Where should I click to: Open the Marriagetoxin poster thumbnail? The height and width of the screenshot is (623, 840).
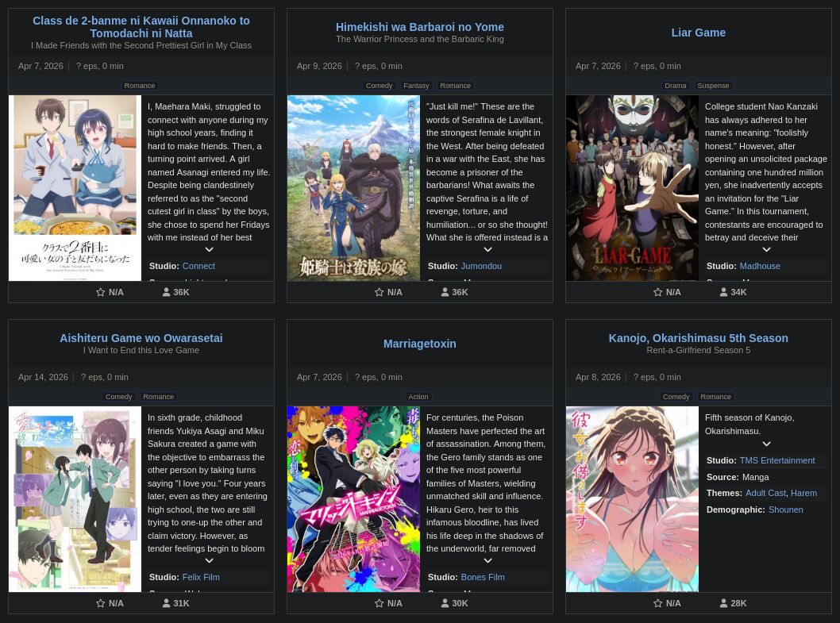[x=353, y=499]
